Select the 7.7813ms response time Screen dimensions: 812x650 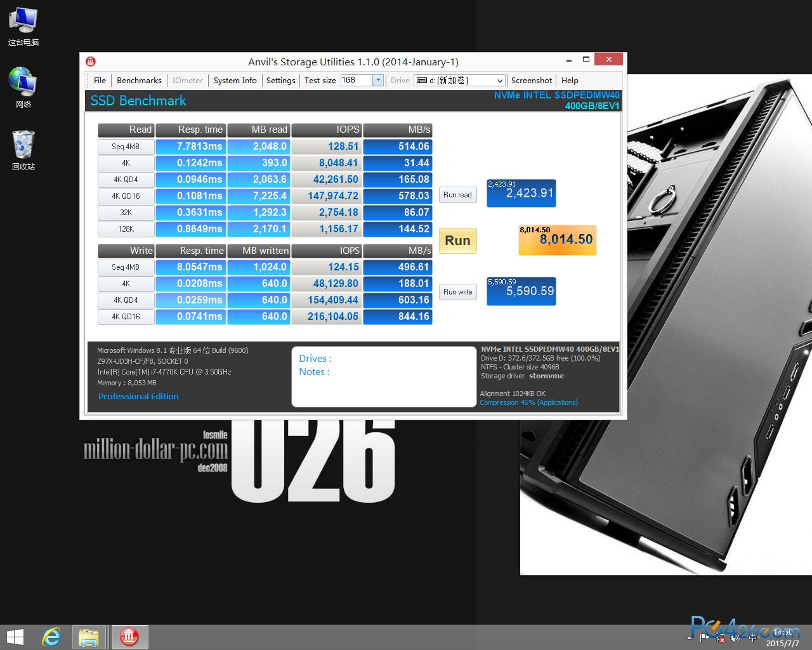tap(190, 147)
